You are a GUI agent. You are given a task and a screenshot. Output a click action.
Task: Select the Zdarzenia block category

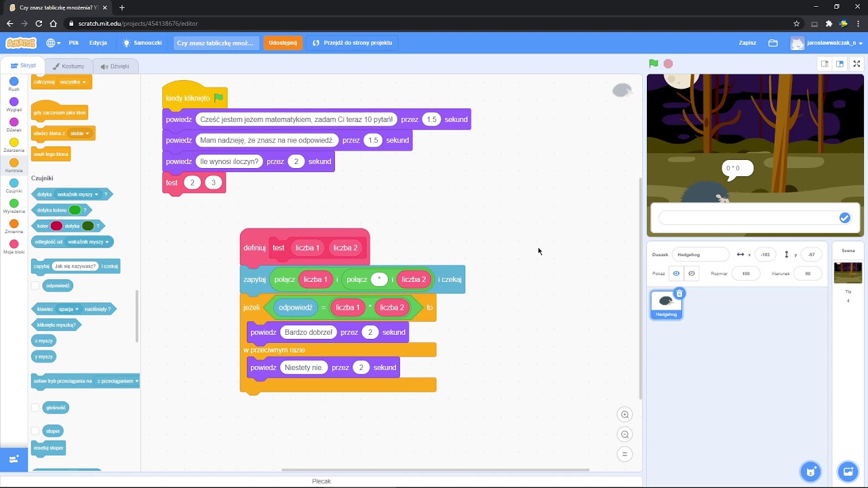14,146
